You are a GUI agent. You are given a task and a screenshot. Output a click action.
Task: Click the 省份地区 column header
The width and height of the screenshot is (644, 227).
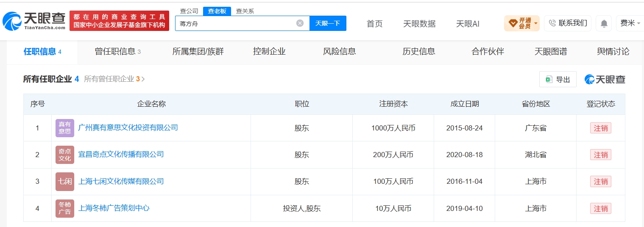click(536, 104)
